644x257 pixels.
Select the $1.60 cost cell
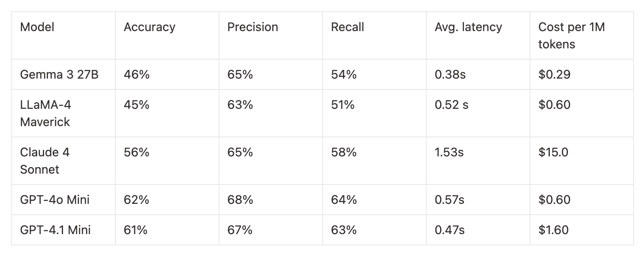[x=582, y=230]
